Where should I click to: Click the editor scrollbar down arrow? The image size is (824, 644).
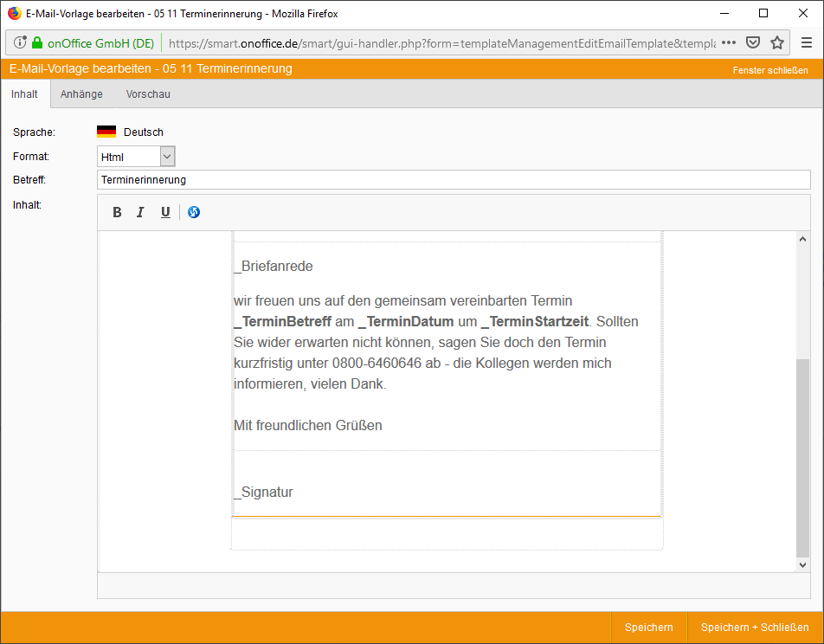pos(802,564)
